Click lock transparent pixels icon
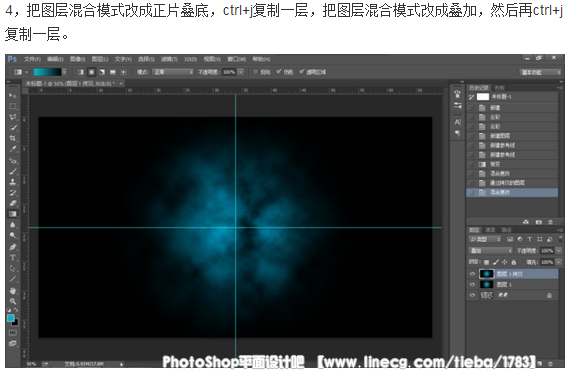 (486, 262)
